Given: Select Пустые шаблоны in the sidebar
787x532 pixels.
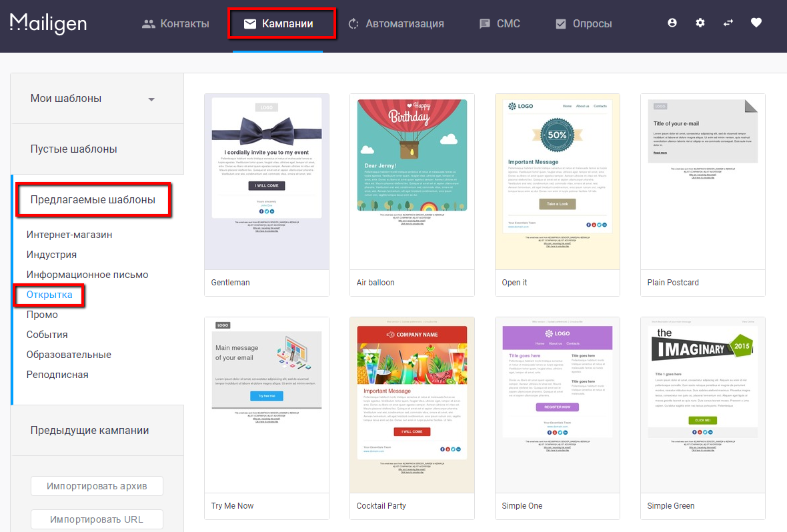Looking at the screenshot, I should point(73,149).
